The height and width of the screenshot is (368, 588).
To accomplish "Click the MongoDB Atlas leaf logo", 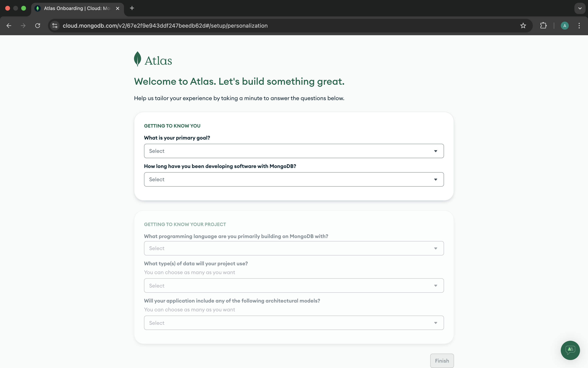I will pos(138,59).
